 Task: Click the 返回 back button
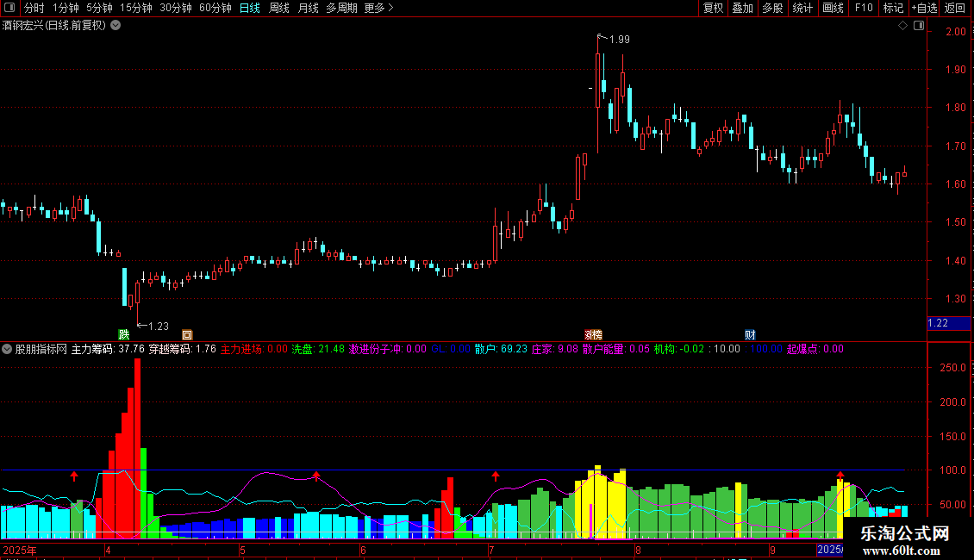pyautogui.click(x=955, y=8)
